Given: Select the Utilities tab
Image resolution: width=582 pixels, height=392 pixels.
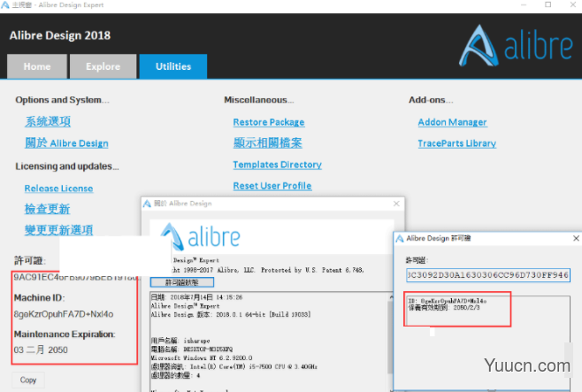Looking at the screenshot, I should click(173, 66).
